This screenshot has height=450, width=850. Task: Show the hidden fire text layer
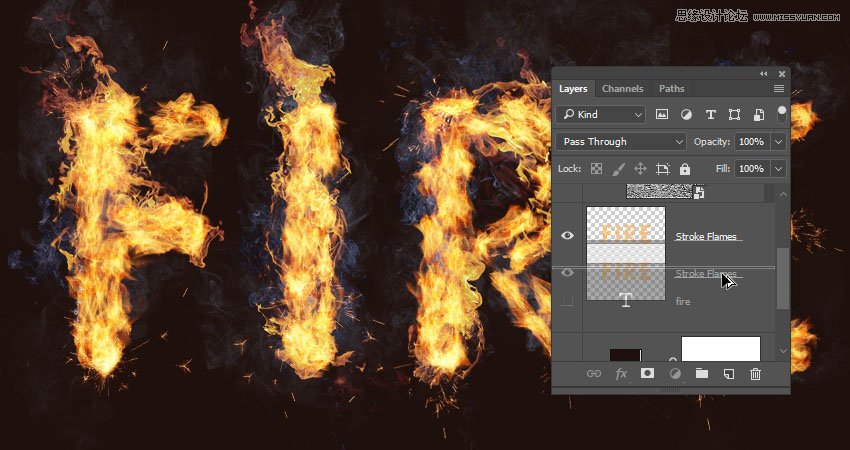pos(568,301)
